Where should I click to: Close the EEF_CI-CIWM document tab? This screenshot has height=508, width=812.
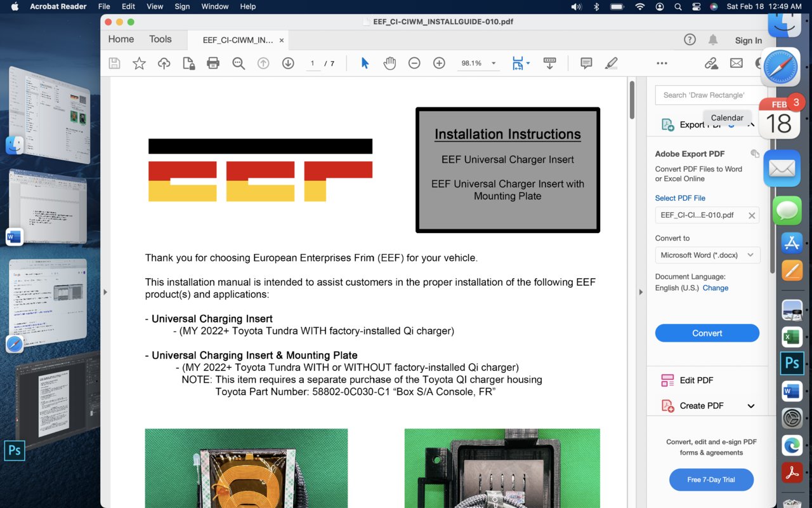point(282,40)
